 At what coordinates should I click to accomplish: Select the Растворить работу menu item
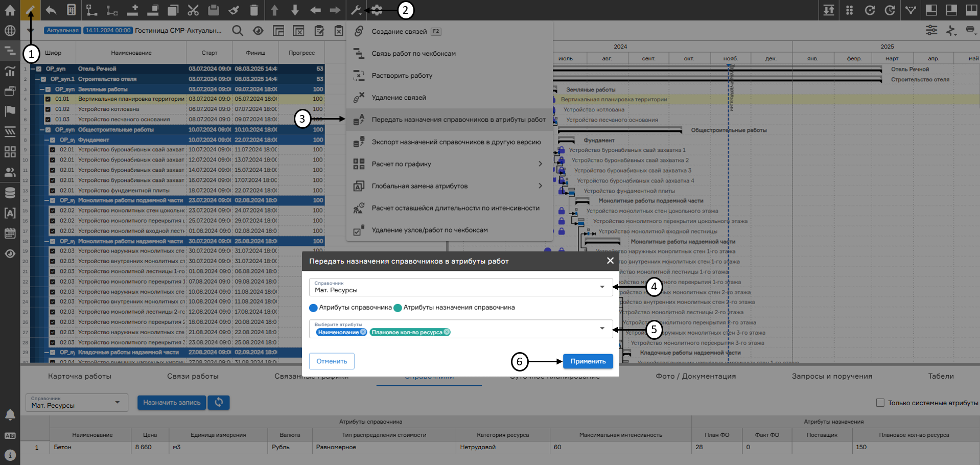(x=449, y=76)
